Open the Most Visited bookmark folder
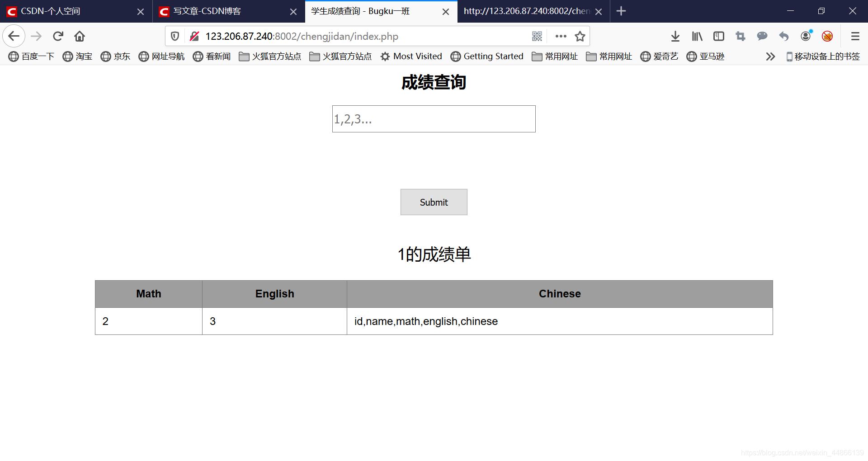 411,56
